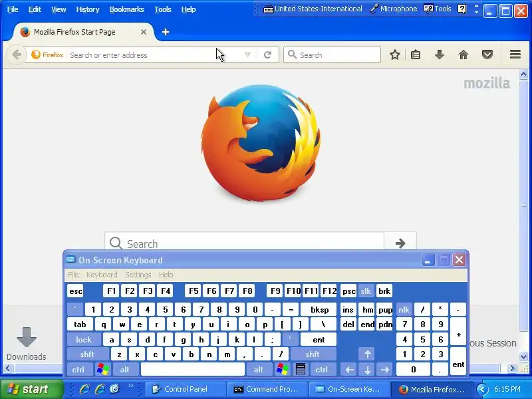Click the Firefox identity icon in address bar

[x=47, y=55]
